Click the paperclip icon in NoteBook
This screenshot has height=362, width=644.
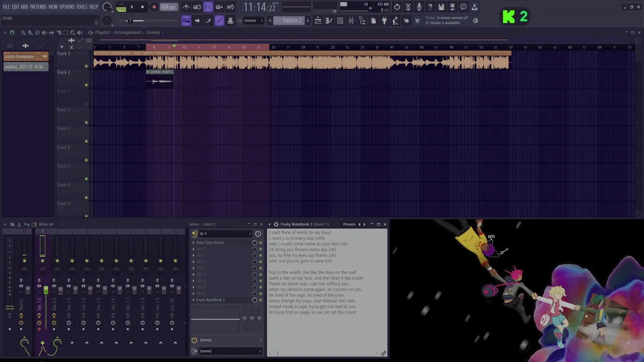tap(383, 353)
